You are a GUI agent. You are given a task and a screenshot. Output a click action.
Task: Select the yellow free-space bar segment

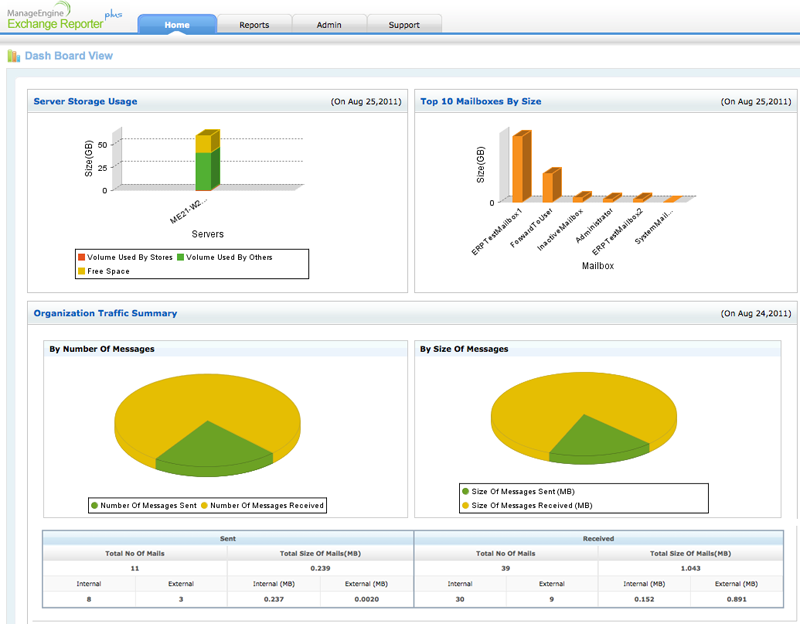(204, 143)
